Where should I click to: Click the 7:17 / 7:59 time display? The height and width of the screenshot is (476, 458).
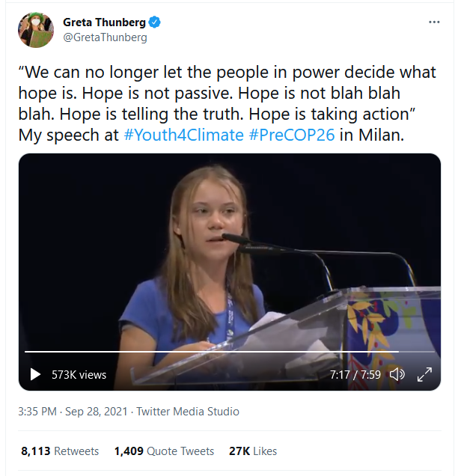click(355, 375)
